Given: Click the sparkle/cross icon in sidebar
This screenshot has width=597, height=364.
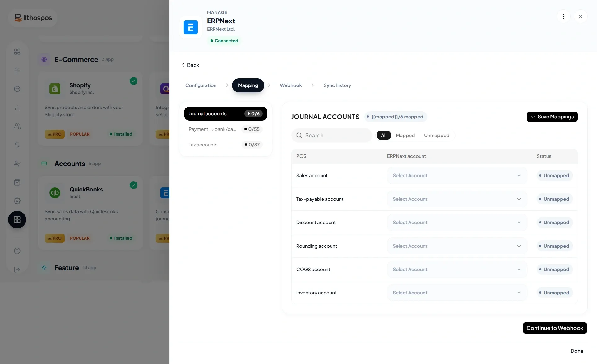Looking at the screenshot, I should point(17,70).
